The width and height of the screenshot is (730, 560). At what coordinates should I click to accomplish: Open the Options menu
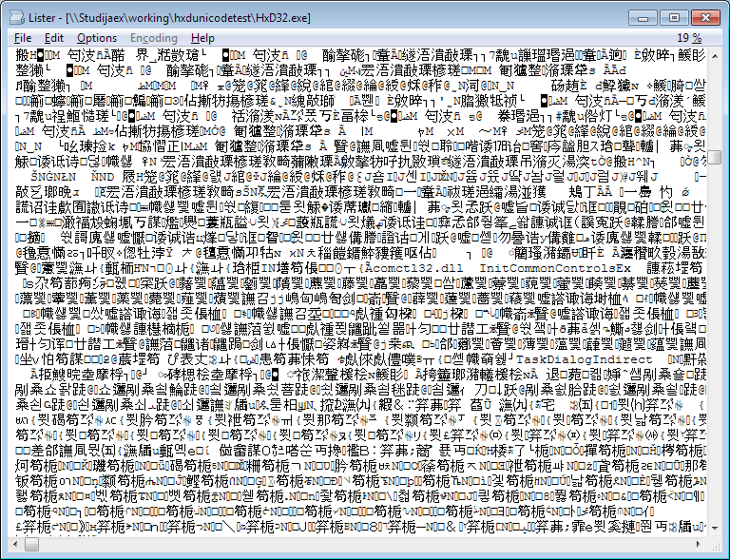point(97,38)
